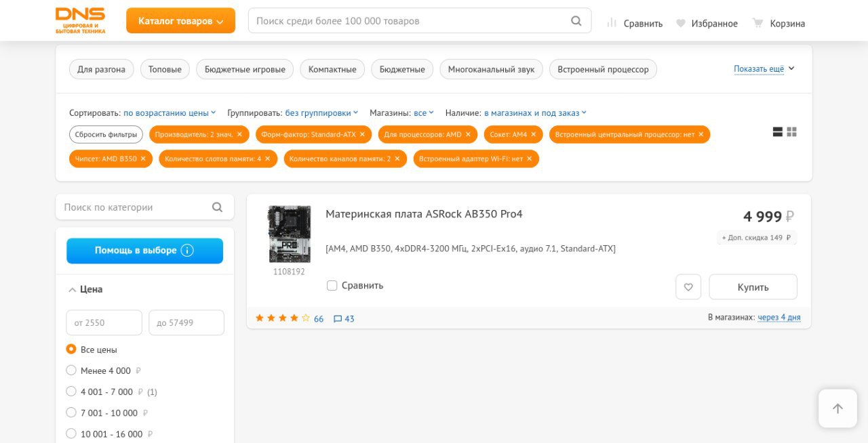Select the Многоканальный звук tag
868x443 pixels.
click(x=491, y=69)
